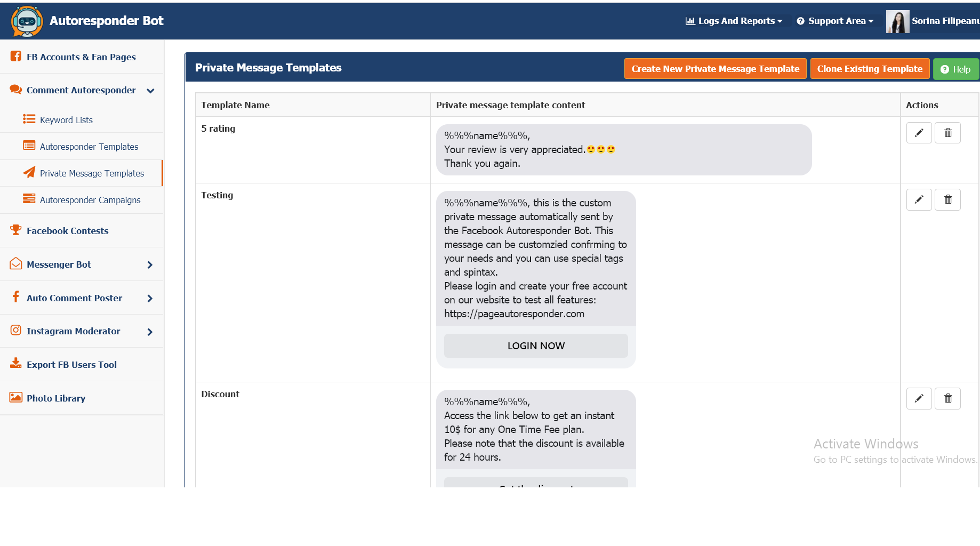Click the Clone Existing Template button

click(x=870, y=69)
